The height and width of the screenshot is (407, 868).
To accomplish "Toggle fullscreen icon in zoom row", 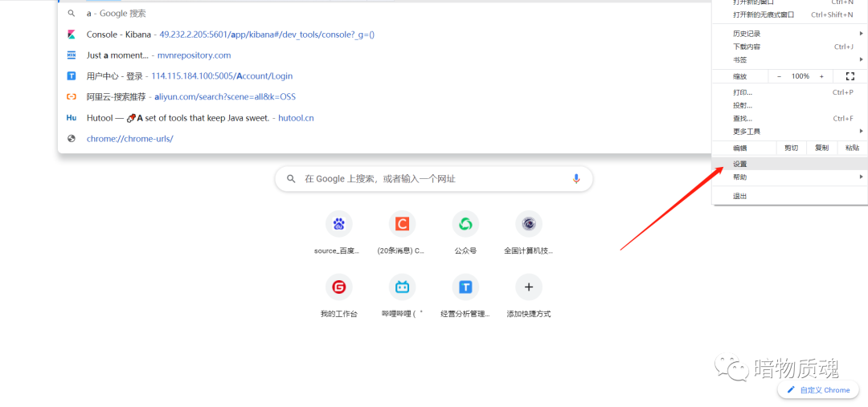I will click(x=850, y=76).
